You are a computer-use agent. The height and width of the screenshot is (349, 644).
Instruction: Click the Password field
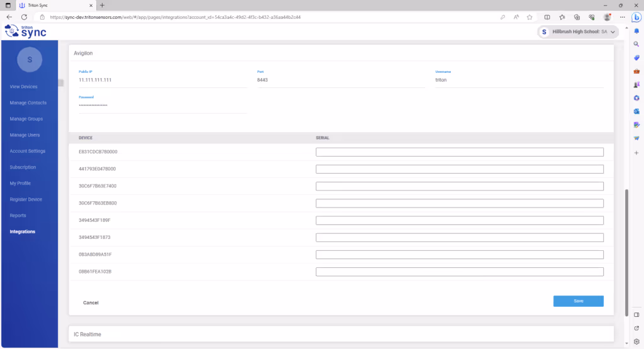163,106
